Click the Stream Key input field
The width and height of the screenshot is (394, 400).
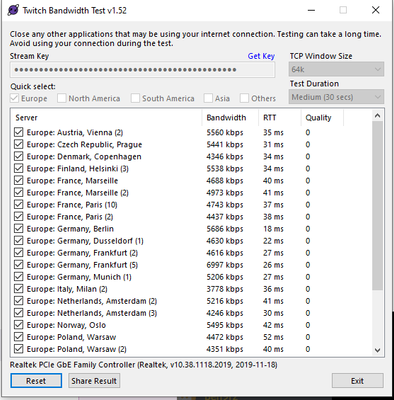tap(143, 70)
